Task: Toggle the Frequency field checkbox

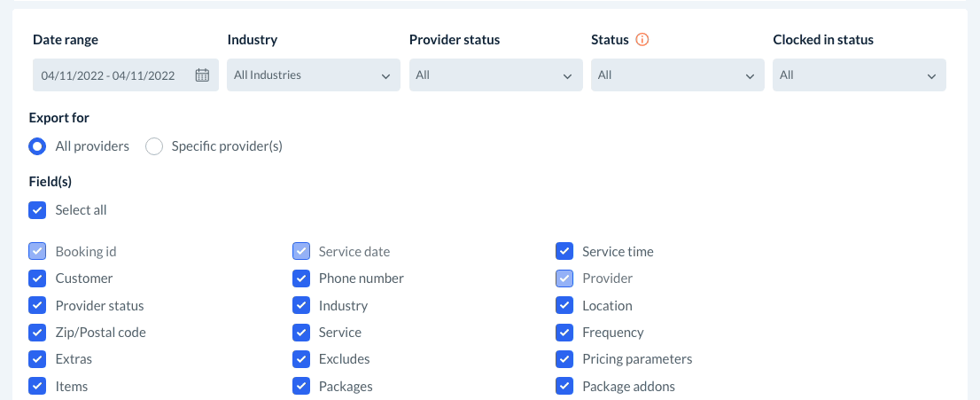Action: (x=564, y=333)
